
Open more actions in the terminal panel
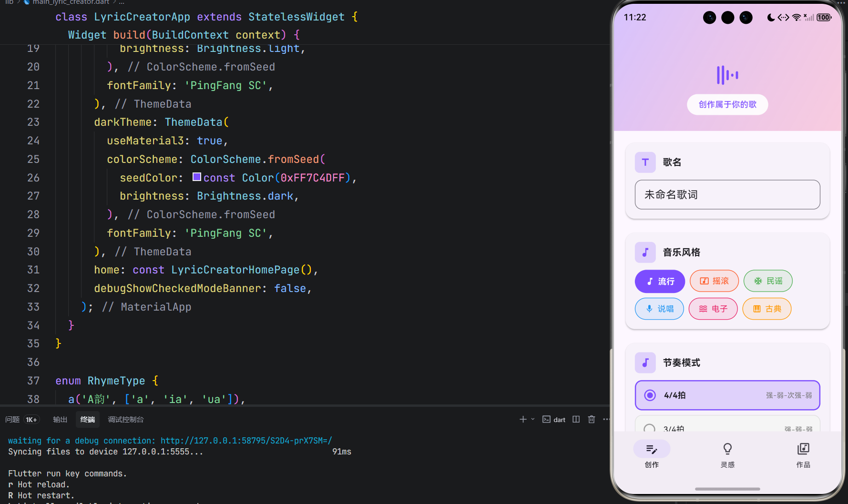pos(606,419)
